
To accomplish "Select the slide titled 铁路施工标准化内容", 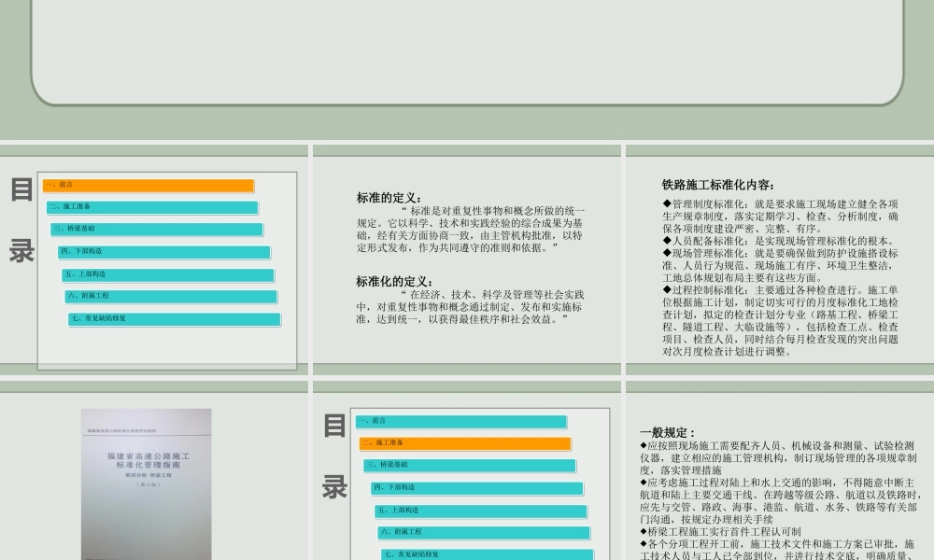I will coord(780,260).
